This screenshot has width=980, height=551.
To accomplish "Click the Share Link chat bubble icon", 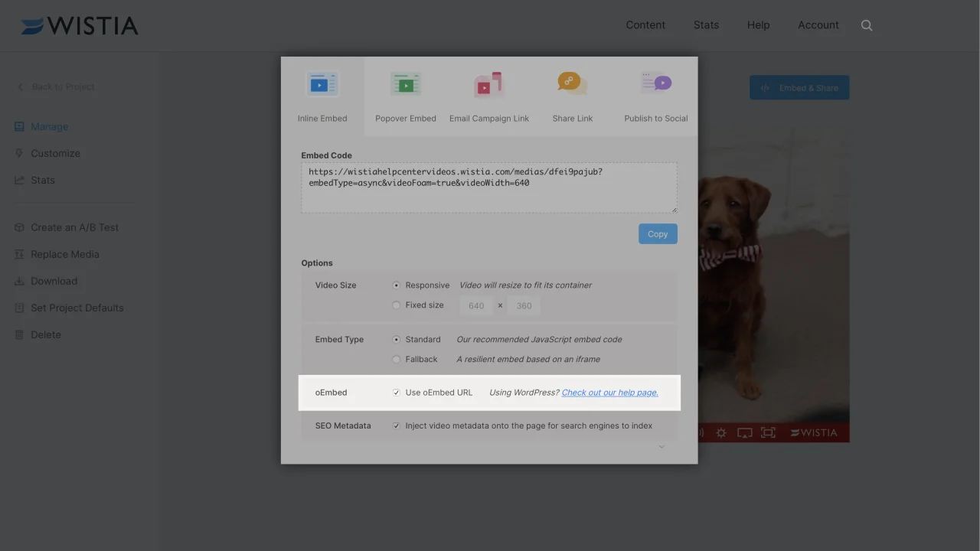I will (572, 83).
